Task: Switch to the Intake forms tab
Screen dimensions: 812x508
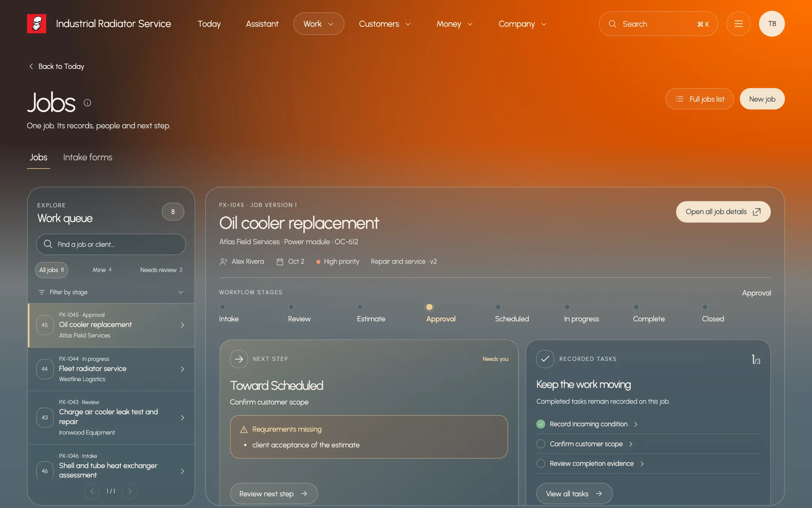Action: coord(88,157)
